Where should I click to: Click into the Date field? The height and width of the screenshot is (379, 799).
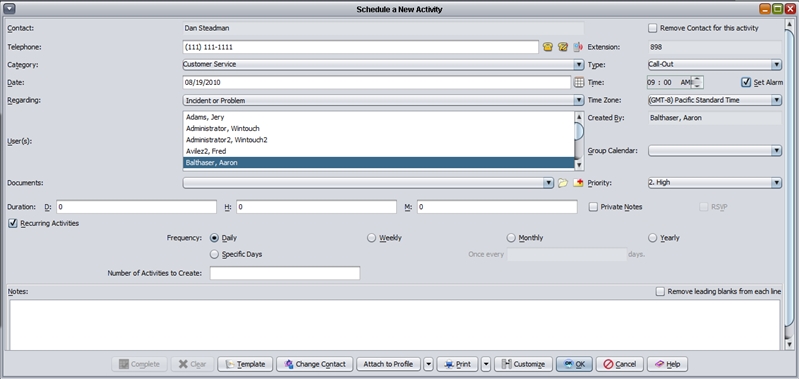pyautogui.click(x=377, y=82)
